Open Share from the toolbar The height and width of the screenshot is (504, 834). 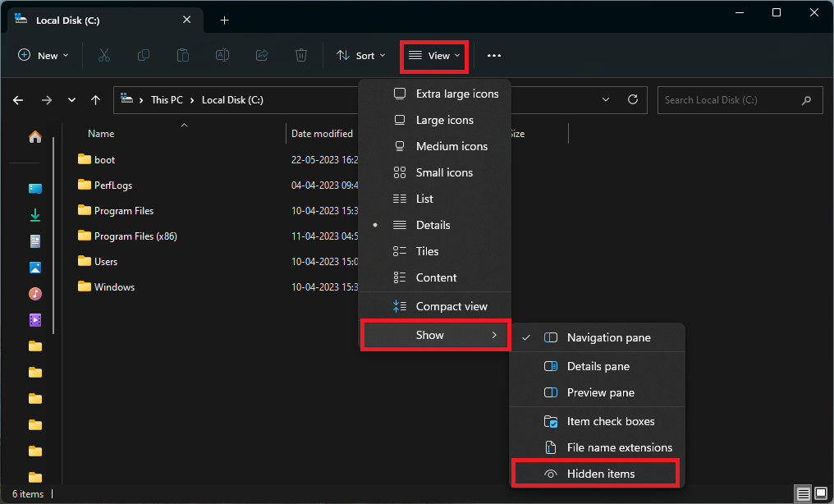click(261, 55)
